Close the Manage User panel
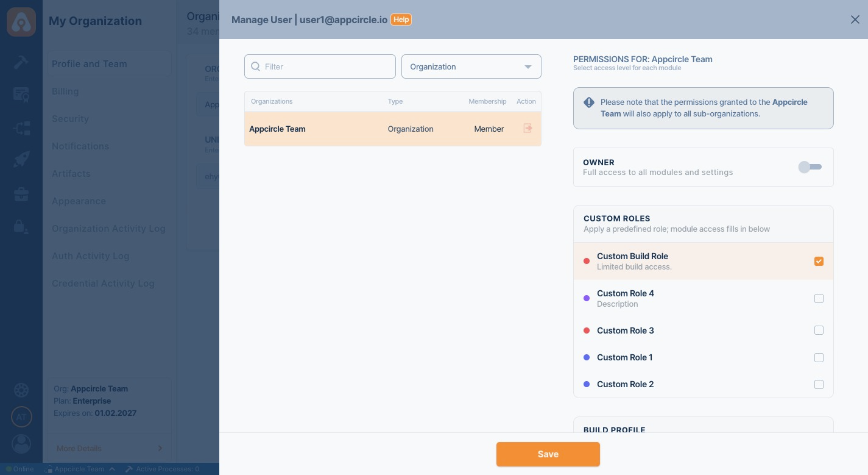The width and height of the screenshot is (868, 475). coord(855,20)
